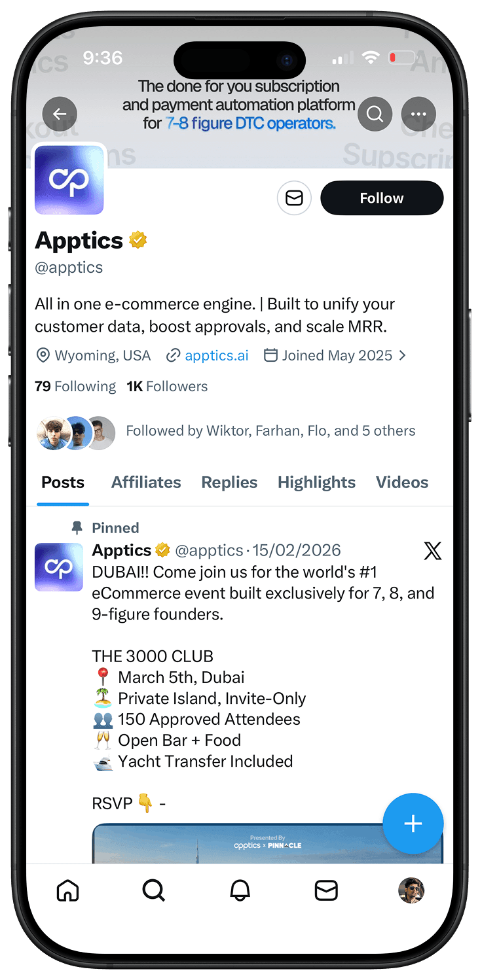Switch to the Videos tab

click(x=402, y=482)
